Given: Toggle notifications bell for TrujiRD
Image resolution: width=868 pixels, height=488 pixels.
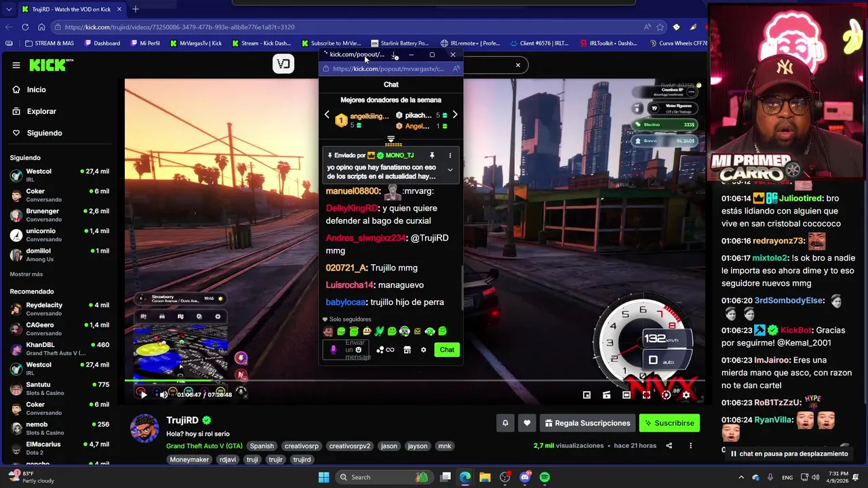Looking at the screenshot, I should point(505,423).
